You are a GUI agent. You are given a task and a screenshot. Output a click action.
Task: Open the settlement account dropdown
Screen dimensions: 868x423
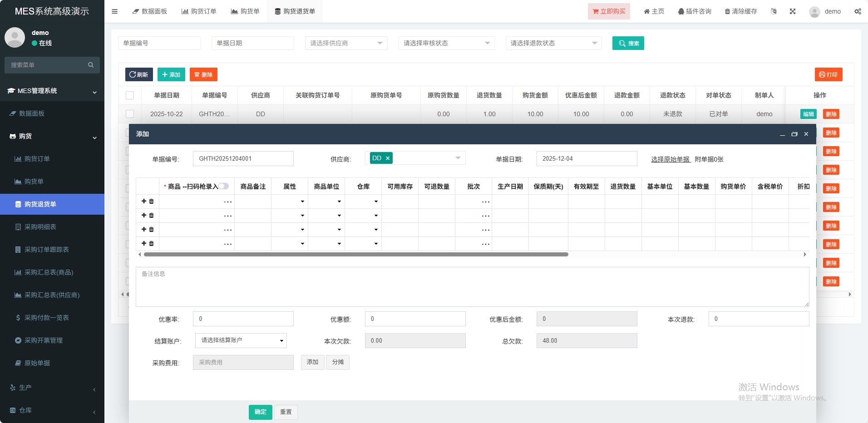point(241,340)
